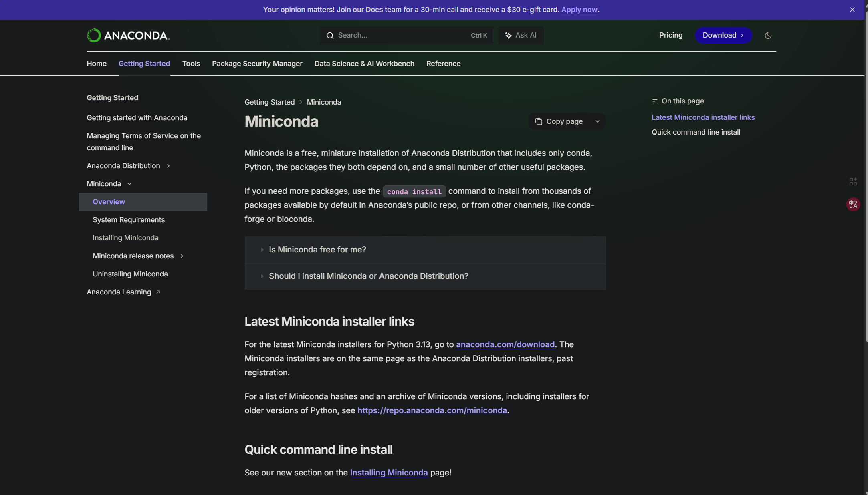Select Installing Miniconda in sidebar
The width and height of the screenshot is (868, 495).
tap(125, 238)
